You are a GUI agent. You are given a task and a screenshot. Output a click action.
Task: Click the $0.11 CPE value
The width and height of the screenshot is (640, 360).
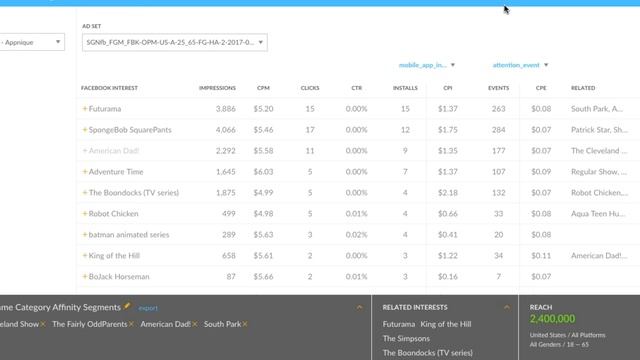pos(541,256)
